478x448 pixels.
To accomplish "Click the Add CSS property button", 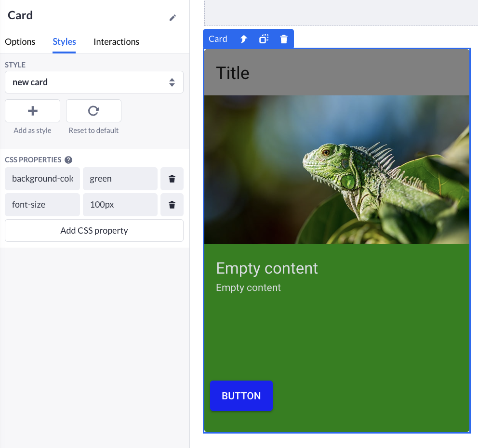I will point(94,231).
